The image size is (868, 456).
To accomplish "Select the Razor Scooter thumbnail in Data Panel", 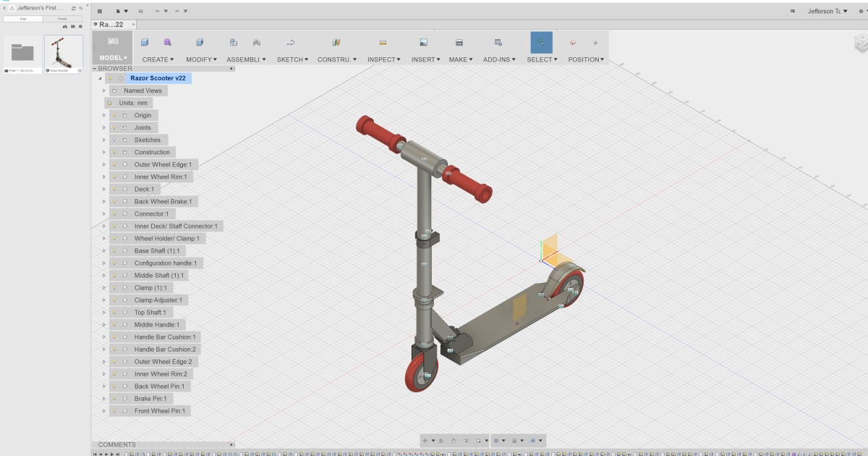I will coord(64,52).
